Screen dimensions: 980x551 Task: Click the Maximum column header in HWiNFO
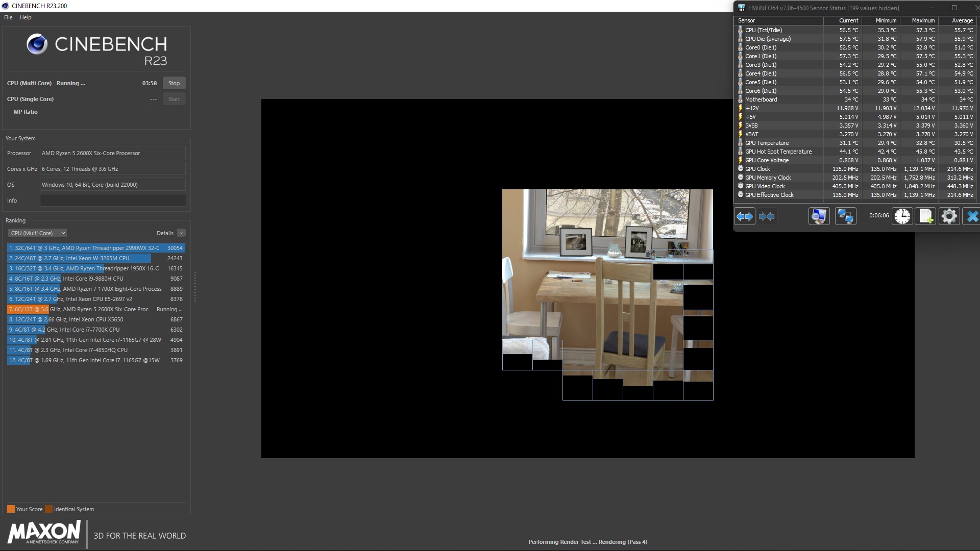tap(919, 20)
